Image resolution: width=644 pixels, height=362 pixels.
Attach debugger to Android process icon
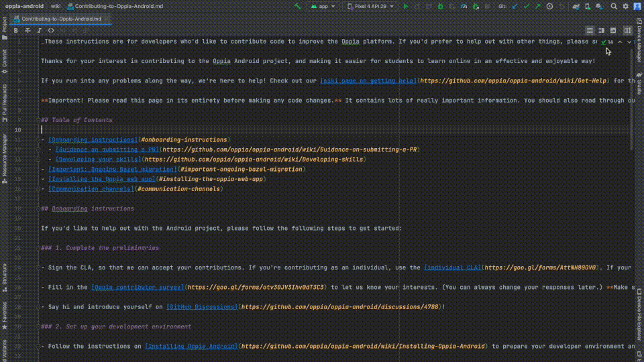pos(476,6)
